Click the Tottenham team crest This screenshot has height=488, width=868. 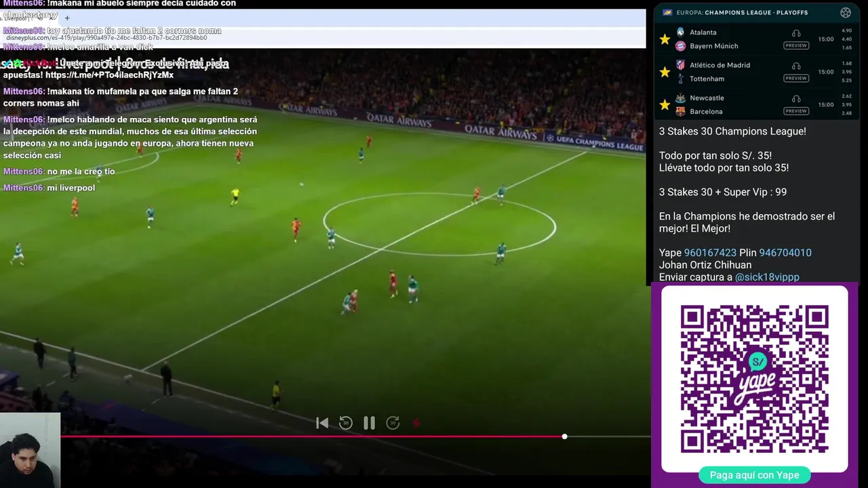pyautogui.click(x=680, y=79)
